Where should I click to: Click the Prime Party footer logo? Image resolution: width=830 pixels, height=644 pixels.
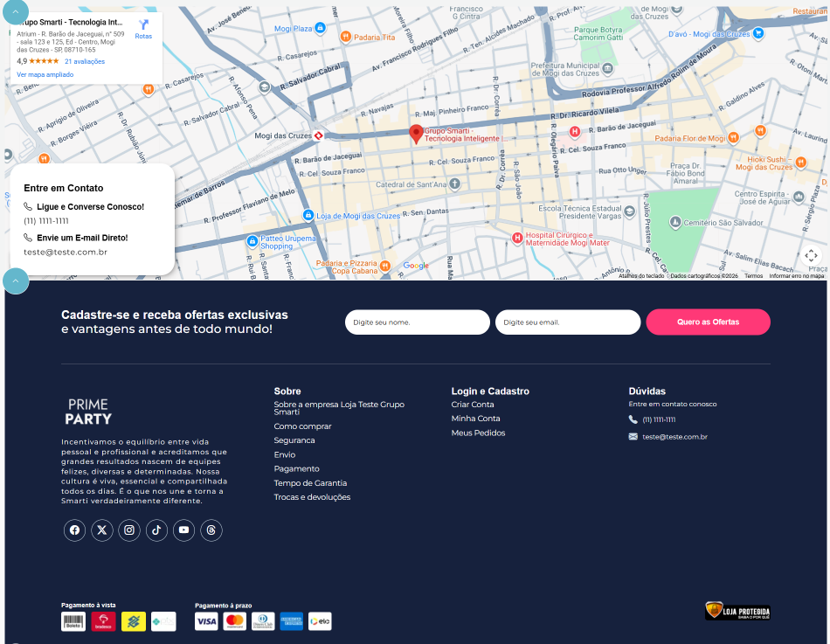pos(88,412)
